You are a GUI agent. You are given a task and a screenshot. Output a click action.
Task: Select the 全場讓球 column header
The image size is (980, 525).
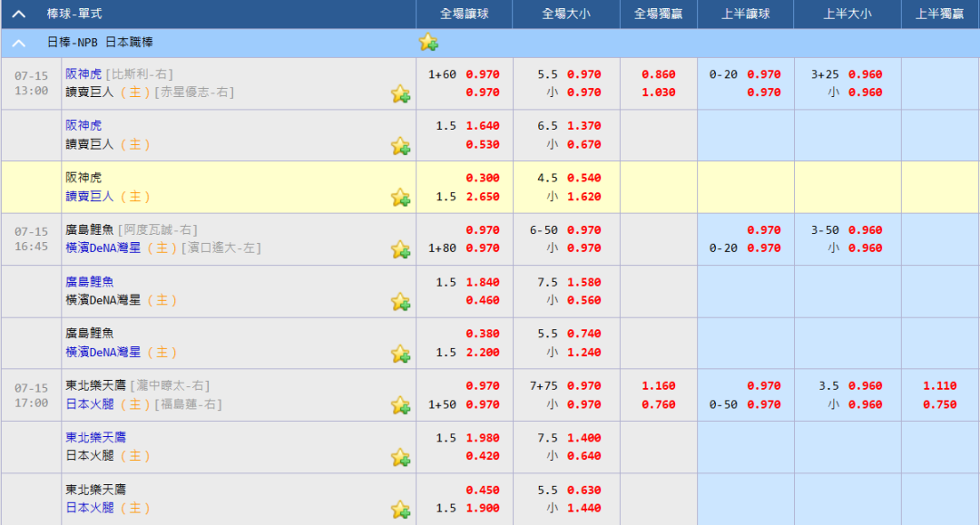[465, 14]
